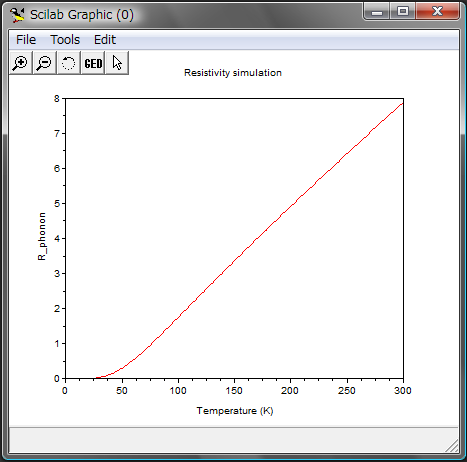467x462 pixels.
Task: Click the window resize grip corner
Action: 452,446
